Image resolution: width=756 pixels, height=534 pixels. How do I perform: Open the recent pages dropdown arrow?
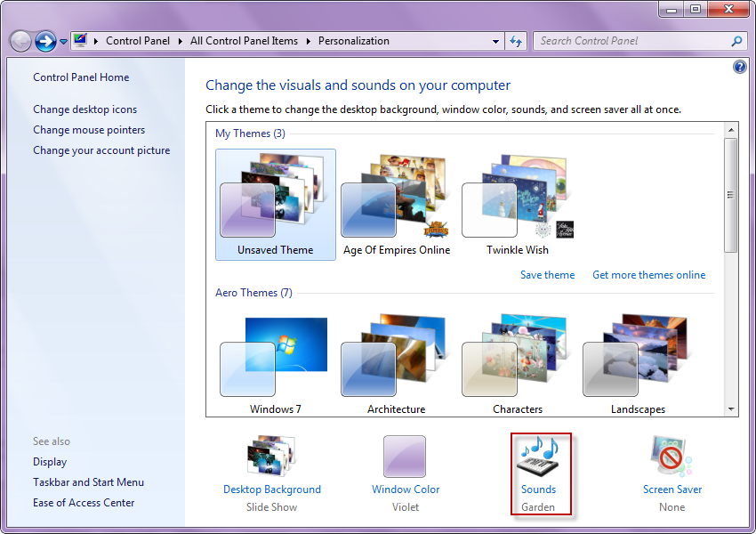pyautogui.click(x=63, y=42)
